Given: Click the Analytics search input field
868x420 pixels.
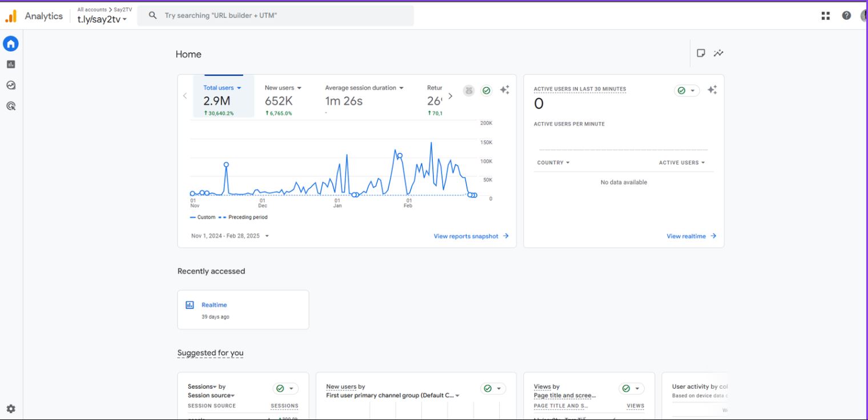Looking at the screenshot, I should click(286, 16).
